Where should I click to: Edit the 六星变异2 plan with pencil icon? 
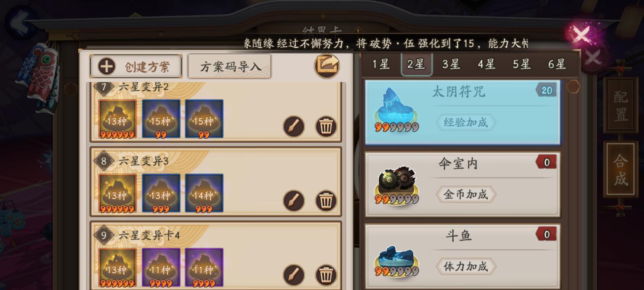click(294, 126)
